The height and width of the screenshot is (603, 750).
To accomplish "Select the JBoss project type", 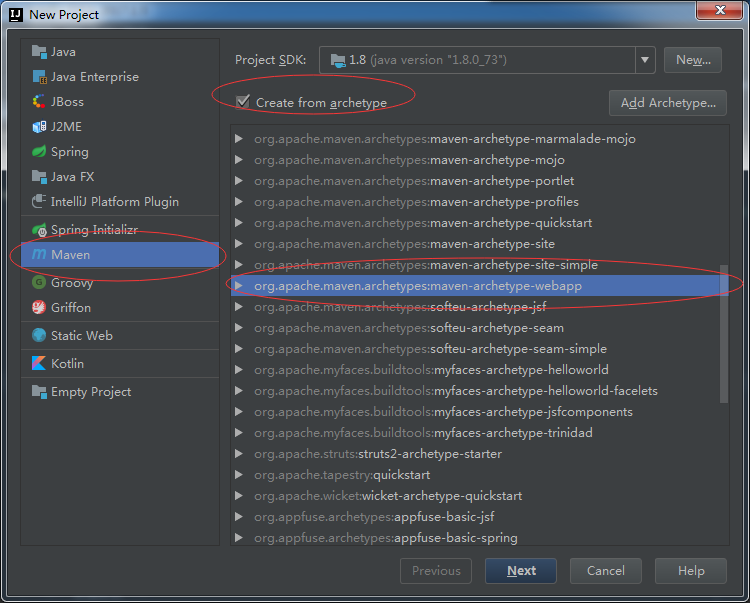I will tap(120, 101).
